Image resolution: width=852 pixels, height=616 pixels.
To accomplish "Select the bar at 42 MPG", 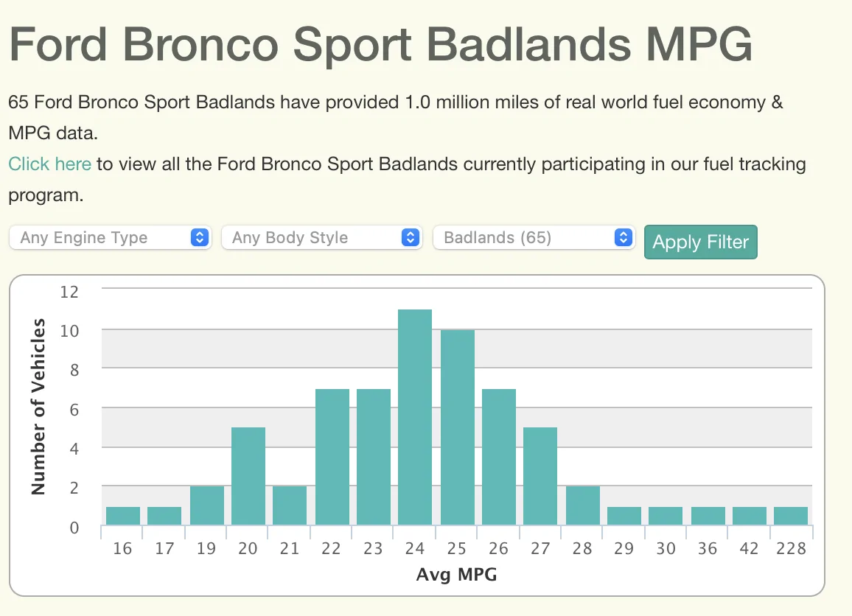I will point(748,516).
